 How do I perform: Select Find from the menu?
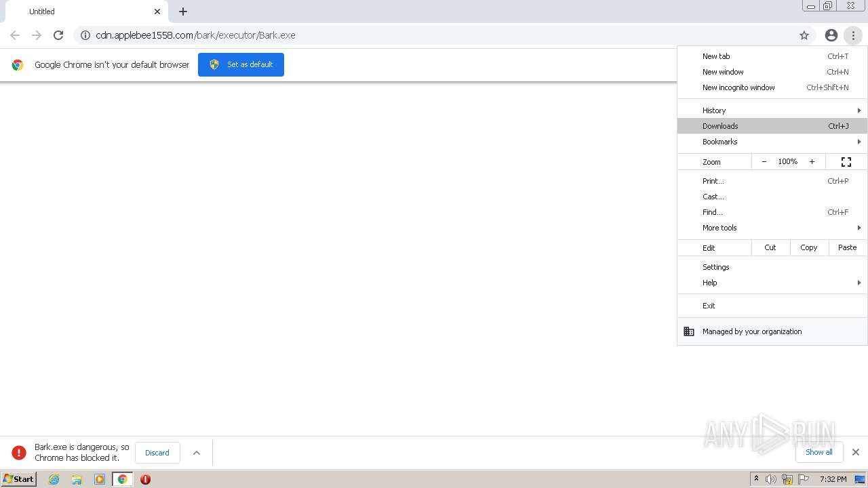772,212
